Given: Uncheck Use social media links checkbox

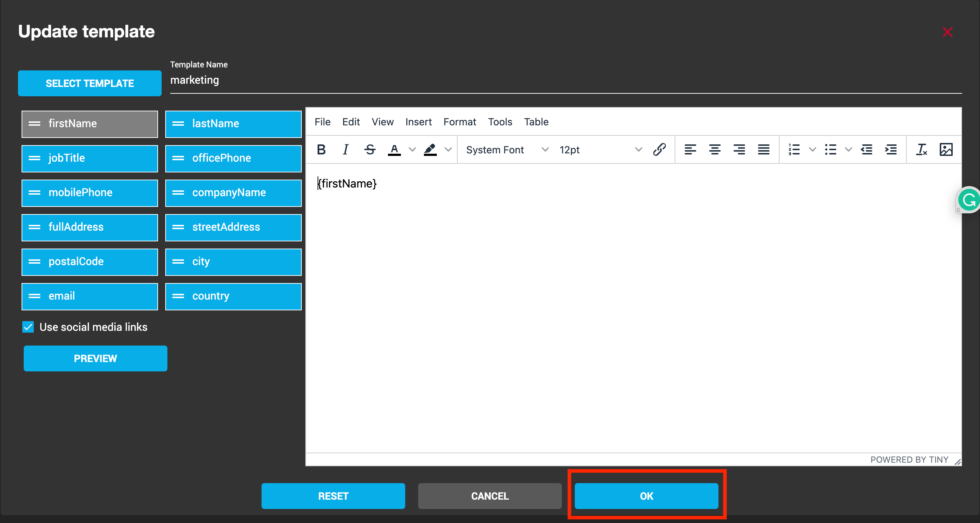Looking at the screenshot, I should [x=28, y=327].
